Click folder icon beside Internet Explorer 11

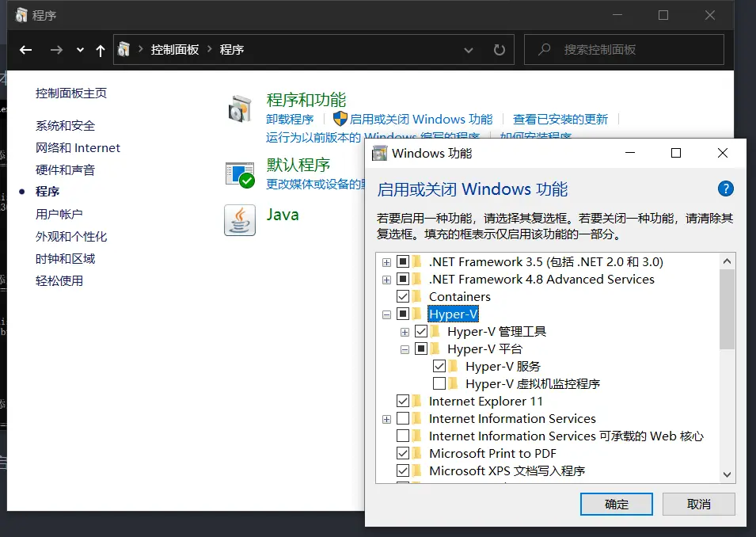pyautogui.click(x=417, y=401)
